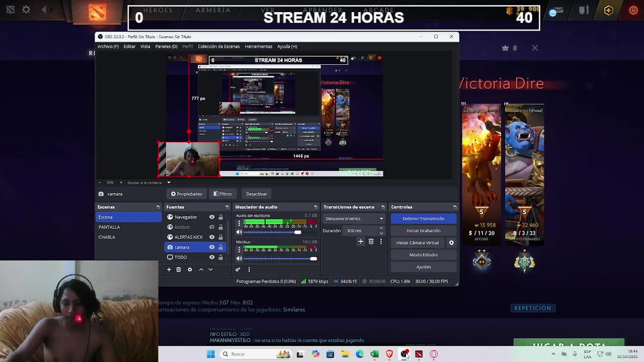Start the virtual camera
The width and height of the screenshot is (644, 362).
[x=417, y=243]
